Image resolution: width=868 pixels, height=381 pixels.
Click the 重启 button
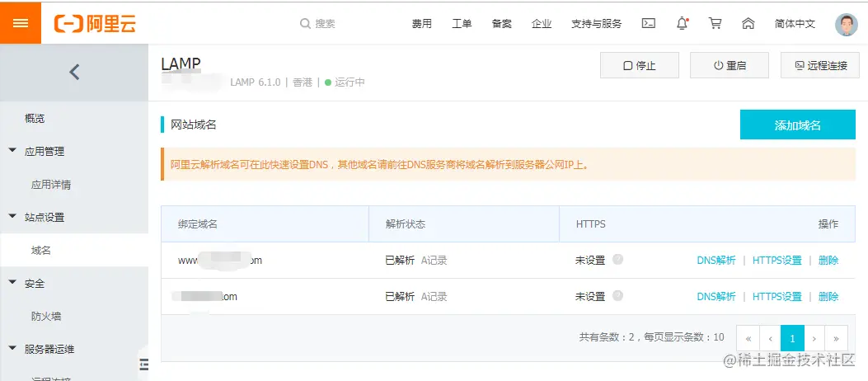[730, 65]
